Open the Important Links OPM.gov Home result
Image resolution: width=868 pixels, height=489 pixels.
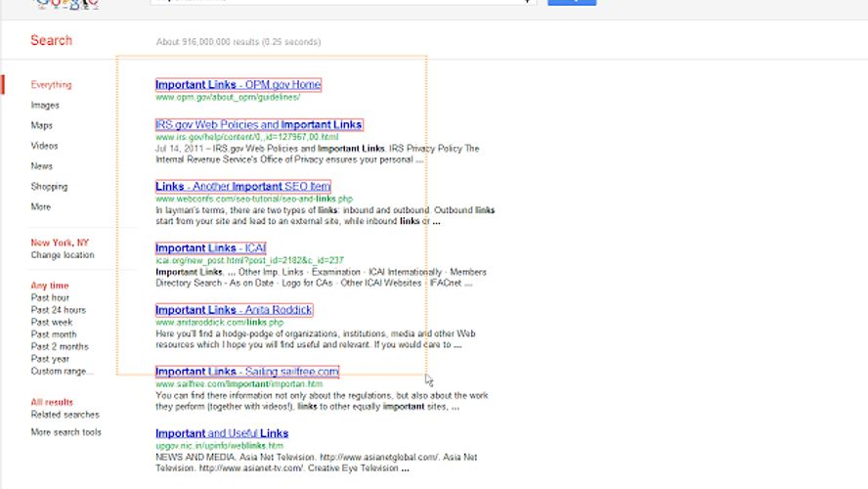point(238,85)
